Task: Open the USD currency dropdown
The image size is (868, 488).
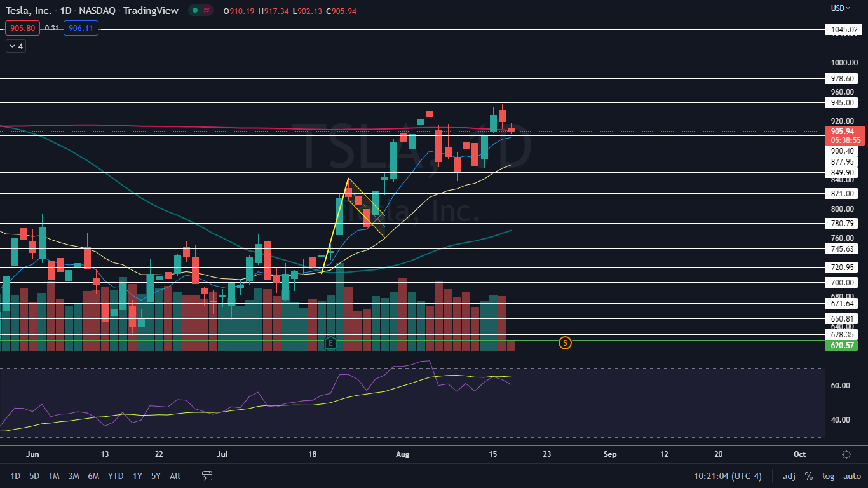Action: [841, 8]
